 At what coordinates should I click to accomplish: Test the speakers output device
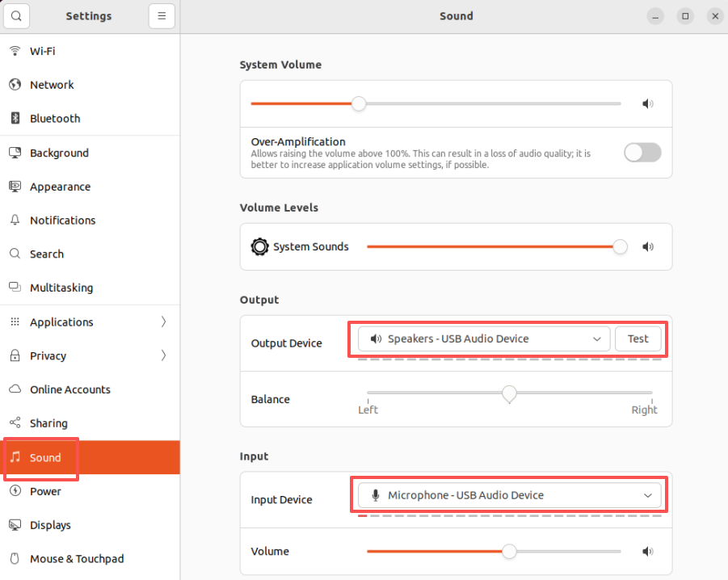638,338
